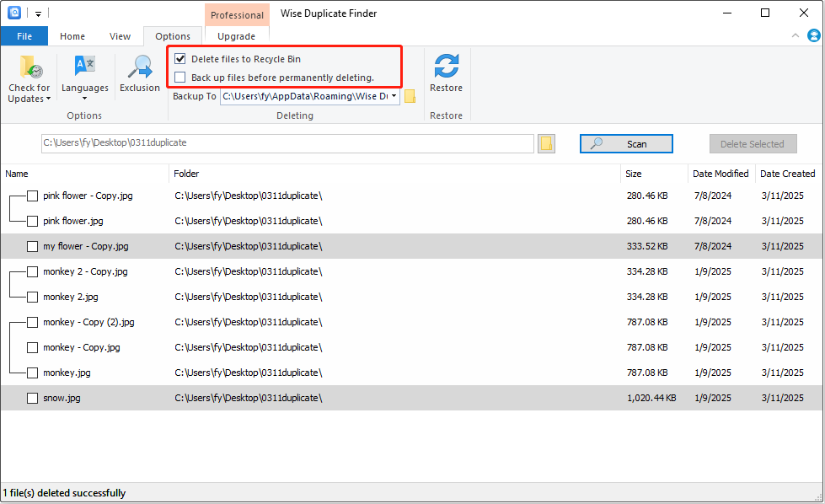825x504 pixels.
Task: Sort by Date Modified column
Action: pos(721,174)
